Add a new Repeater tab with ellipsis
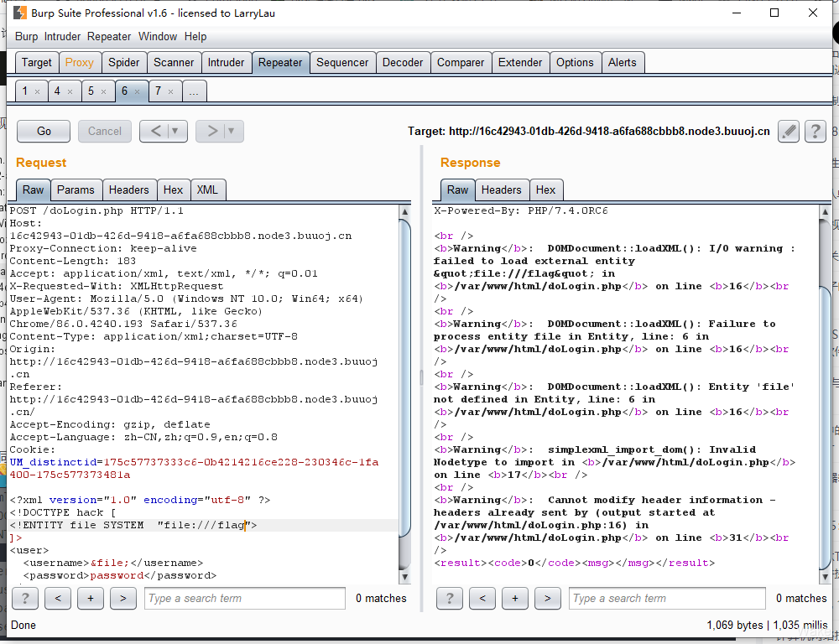The width and height of the screenshot is (839, 644). coord(194,91)
